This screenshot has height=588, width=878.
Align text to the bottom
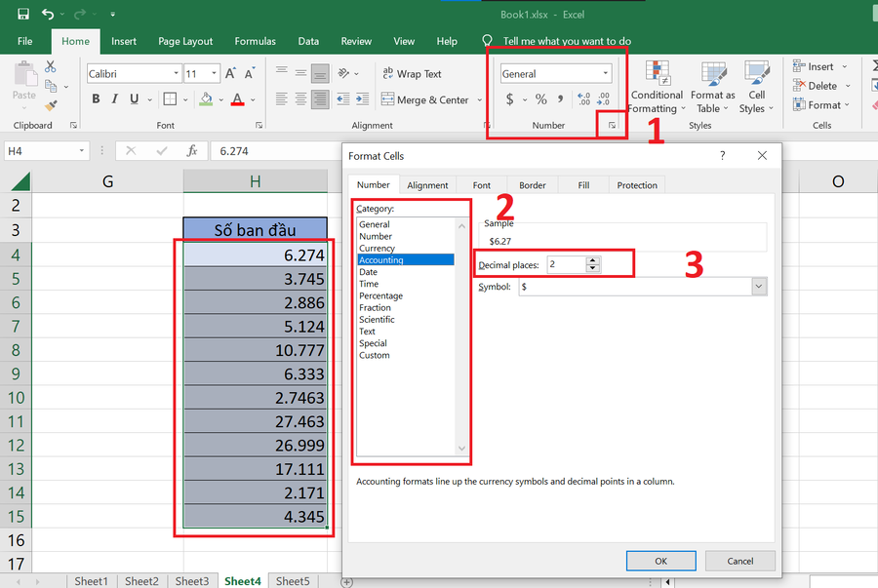320,73
